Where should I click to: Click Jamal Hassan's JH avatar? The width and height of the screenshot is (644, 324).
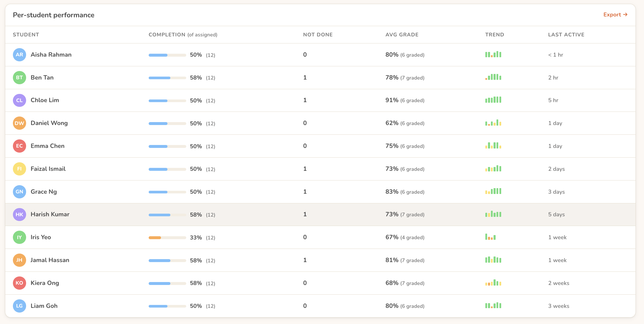click(x=19, y=260)
